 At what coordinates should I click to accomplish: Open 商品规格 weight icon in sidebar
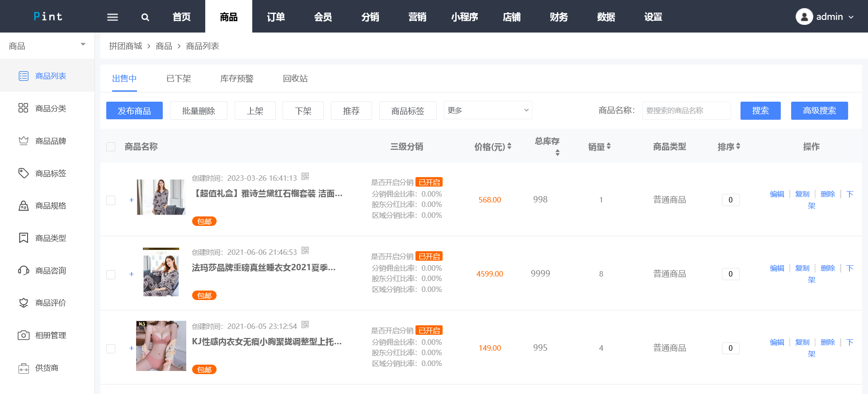pyautogui.click(x=23, y=206)
